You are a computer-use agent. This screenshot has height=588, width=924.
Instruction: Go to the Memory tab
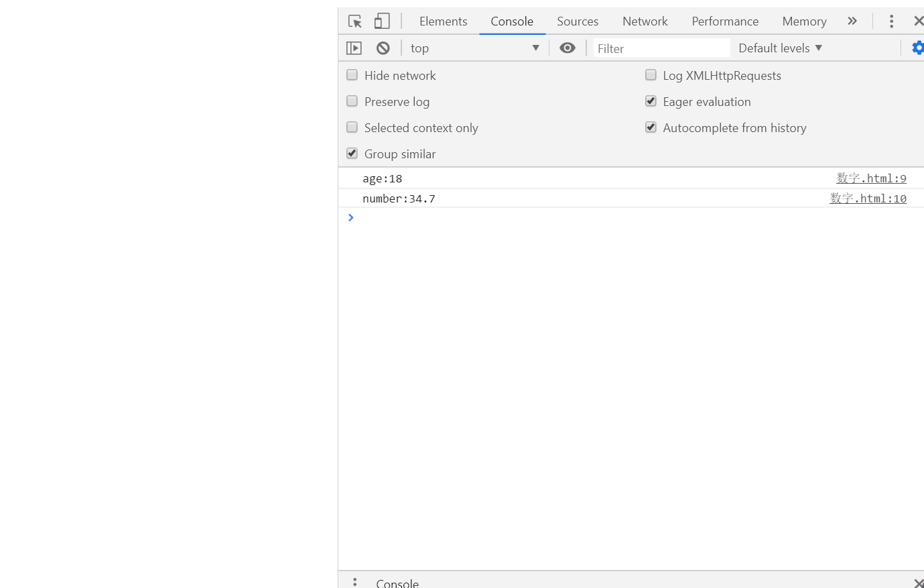804,21
